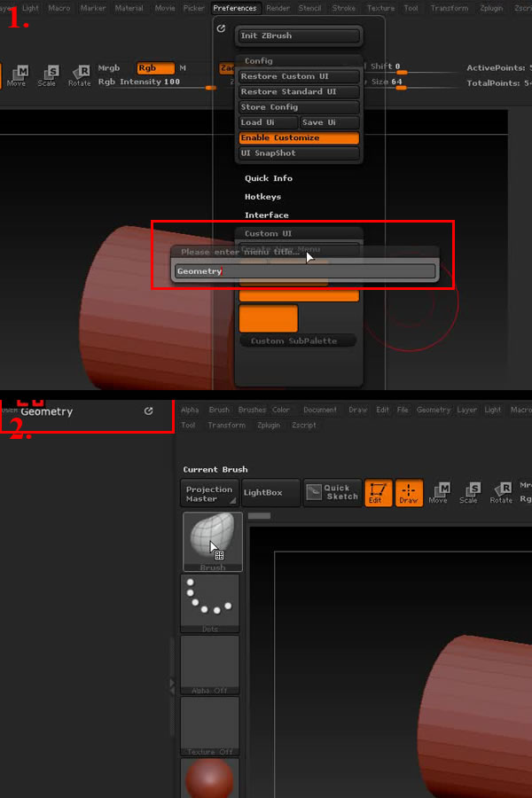Toggle the M material mode button

(183, 67)
